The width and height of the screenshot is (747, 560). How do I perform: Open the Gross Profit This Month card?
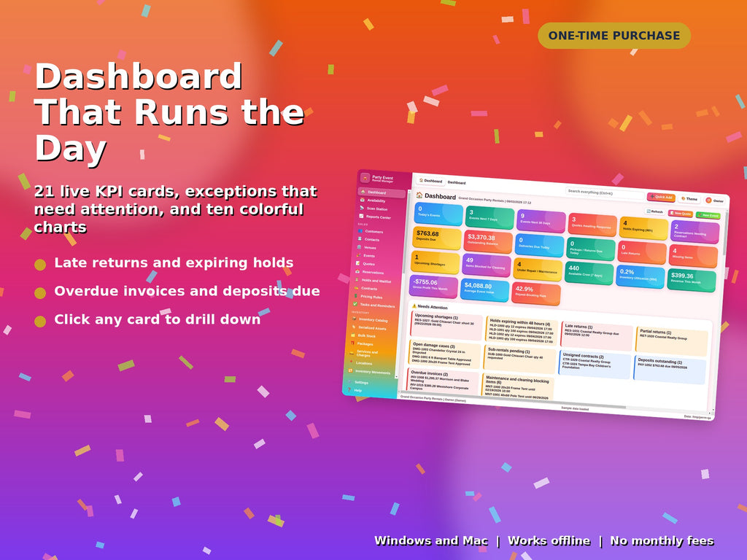click(433, 286)
